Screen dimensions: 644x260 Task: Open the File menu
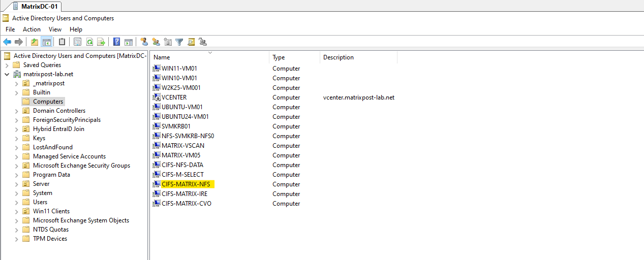[10, 29]
